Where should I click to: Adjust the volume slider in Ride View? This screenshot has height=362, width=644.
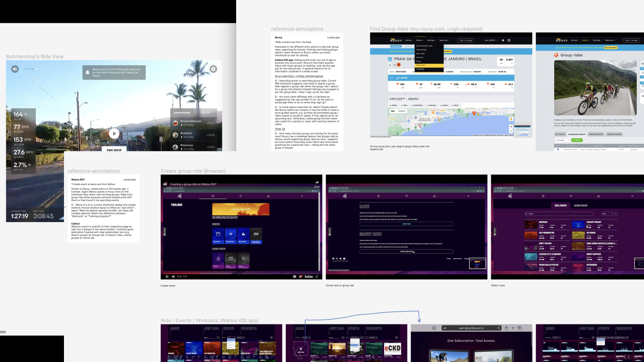34,69
